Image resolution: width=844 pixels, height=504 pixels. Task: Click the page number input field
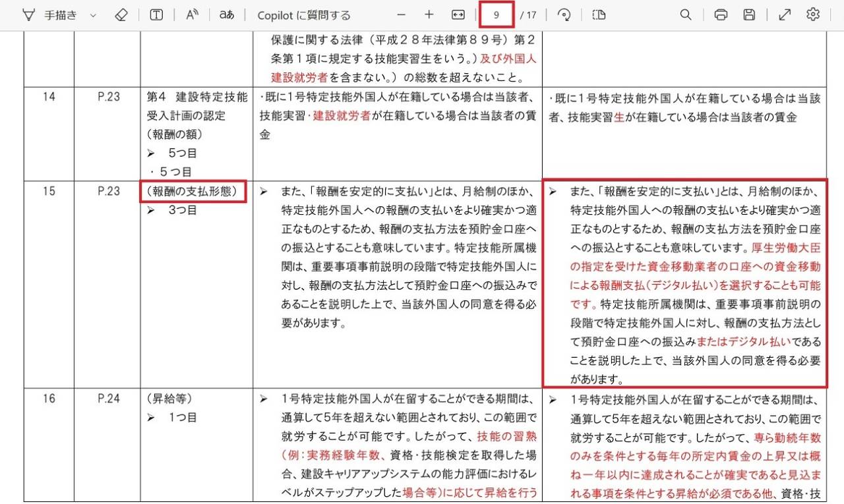coord(496,15)
